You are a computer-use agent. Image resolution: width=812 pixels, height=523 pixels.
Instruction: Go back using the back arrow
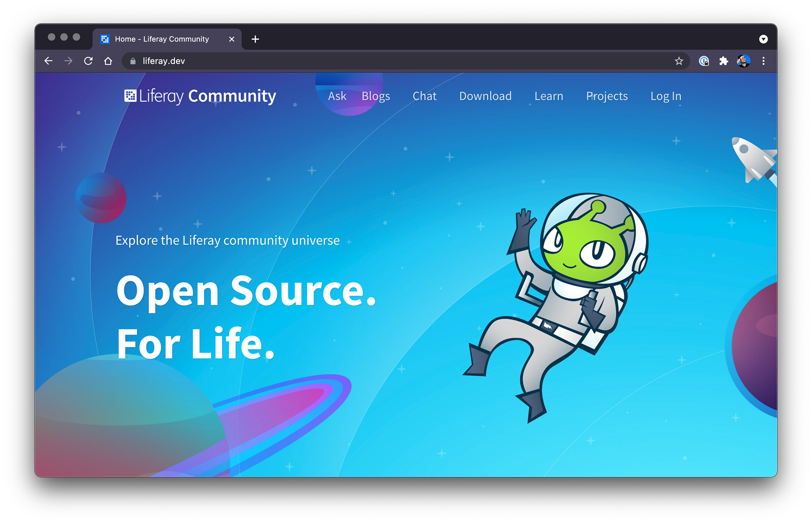pos(48,61)
